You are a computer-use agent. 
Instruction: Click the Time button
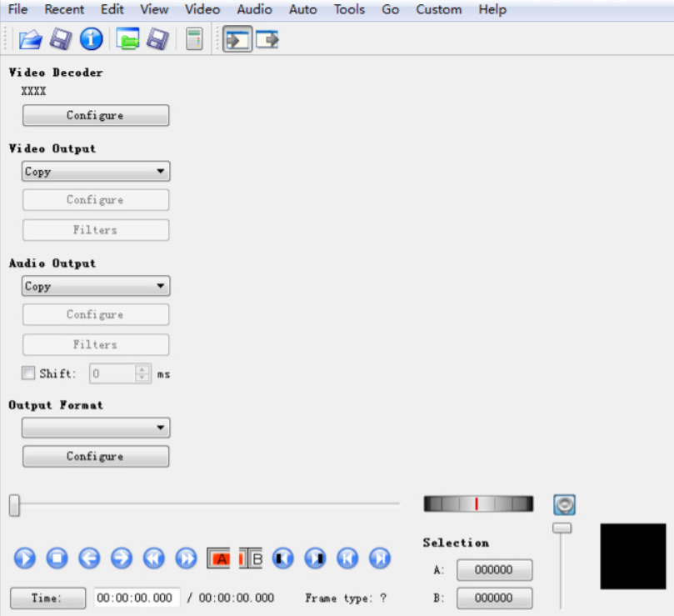[x=47, y=598]
